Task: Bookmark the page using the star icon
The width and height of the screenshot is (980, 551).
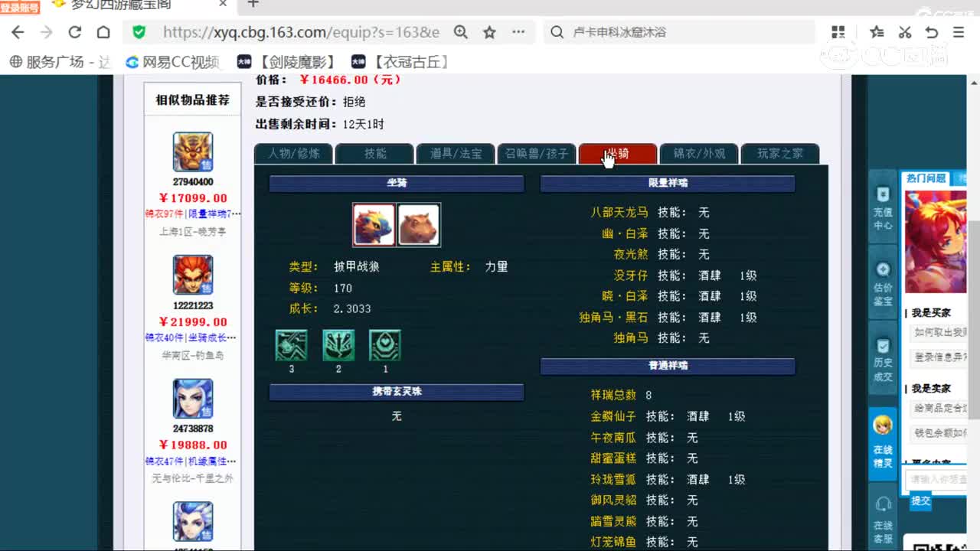Action: pos(488,32)
